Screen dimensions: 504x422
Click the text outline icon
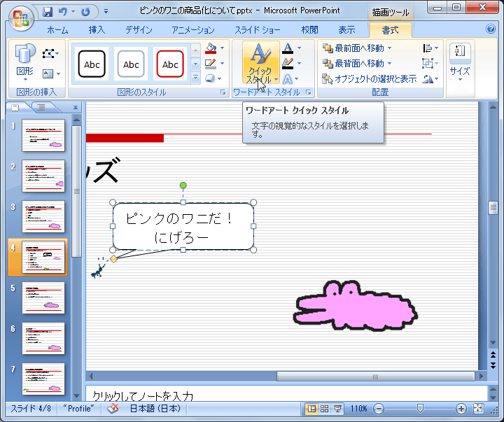click(x=288, y=64)
